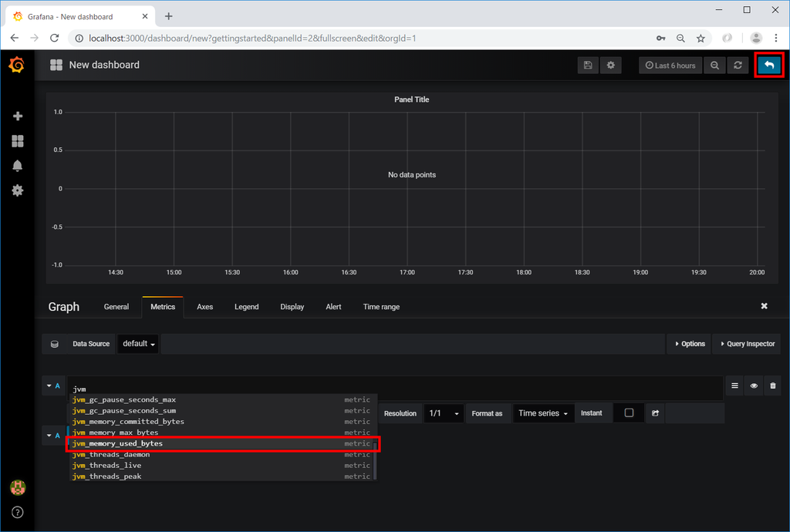Click the link share icon beside Instant

[655, 413]
